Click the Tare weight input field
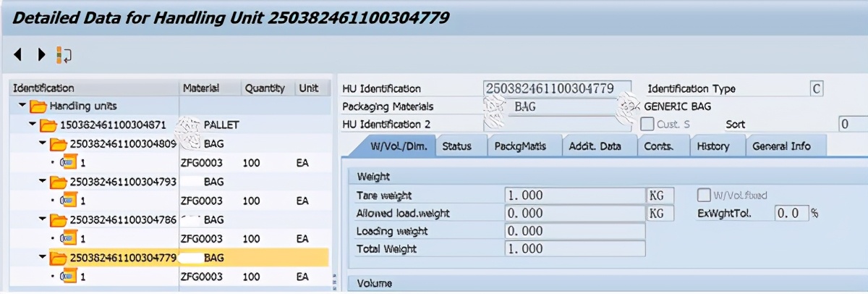Screen dimensions: 868x294 (x=574, y=196)
